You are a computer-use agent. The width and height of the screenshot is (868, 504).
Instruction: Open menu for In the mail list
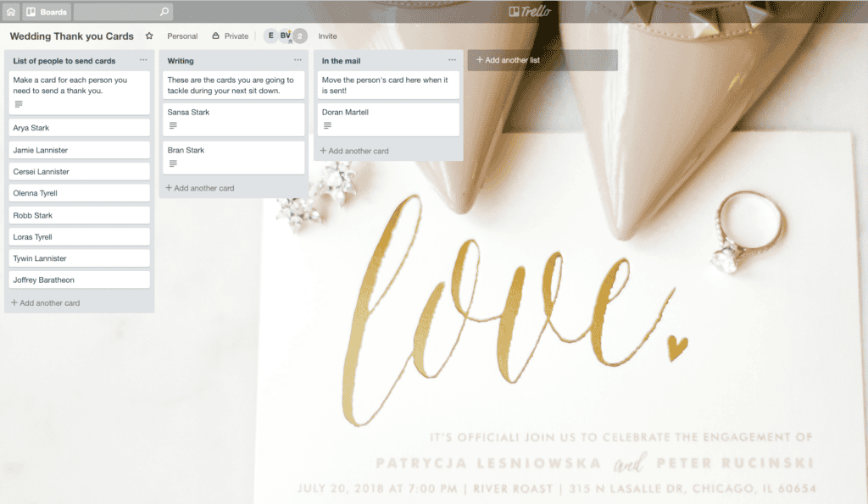(x=453, y=60)
